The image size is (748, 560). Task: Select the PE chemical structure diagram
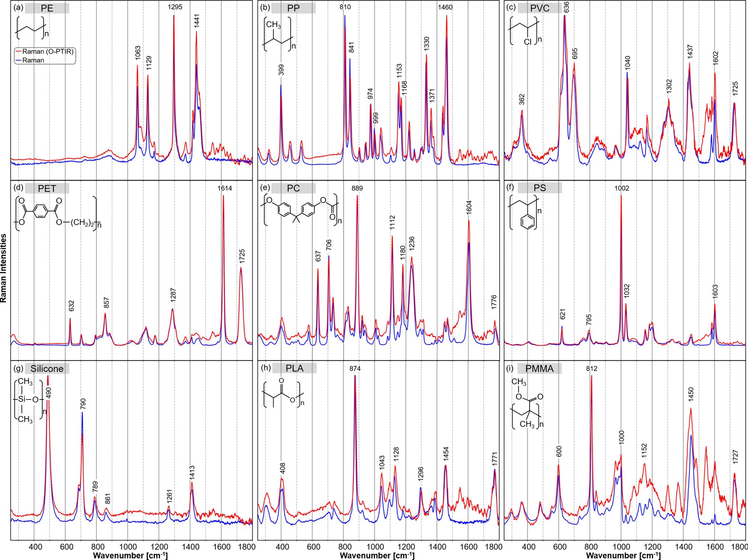31,28
